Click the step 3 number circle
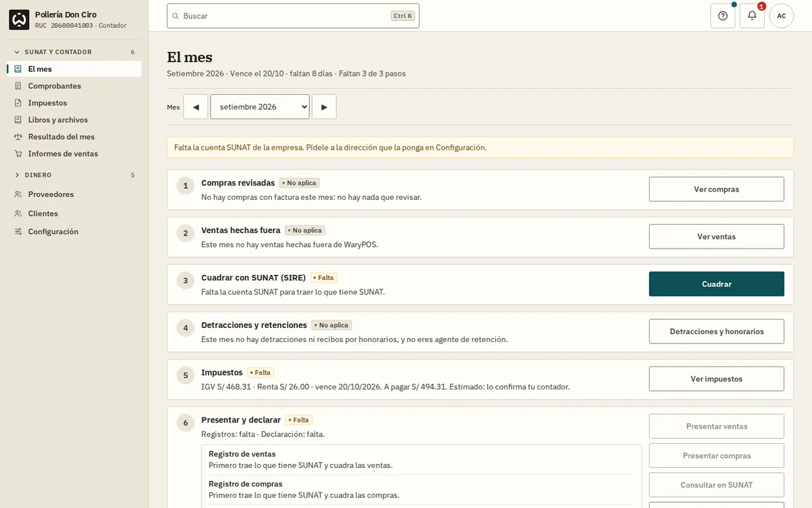 (185, 280)
